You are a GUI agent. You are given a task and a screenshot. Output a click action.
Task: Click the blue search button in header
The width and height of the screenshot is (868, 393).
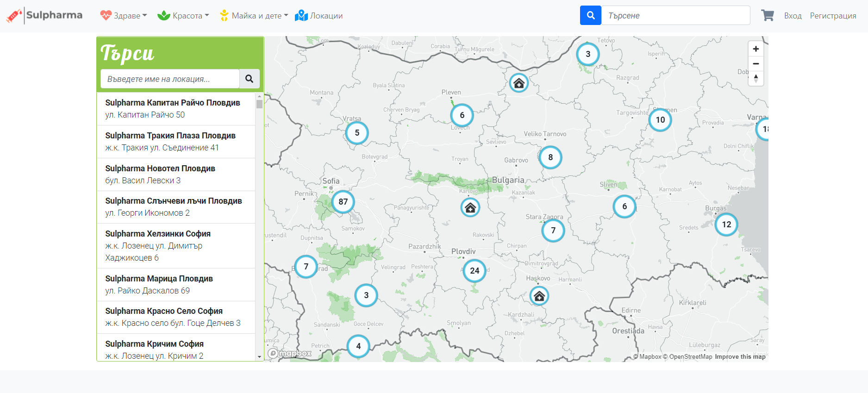pyautogui.click(x=591, y=15)
